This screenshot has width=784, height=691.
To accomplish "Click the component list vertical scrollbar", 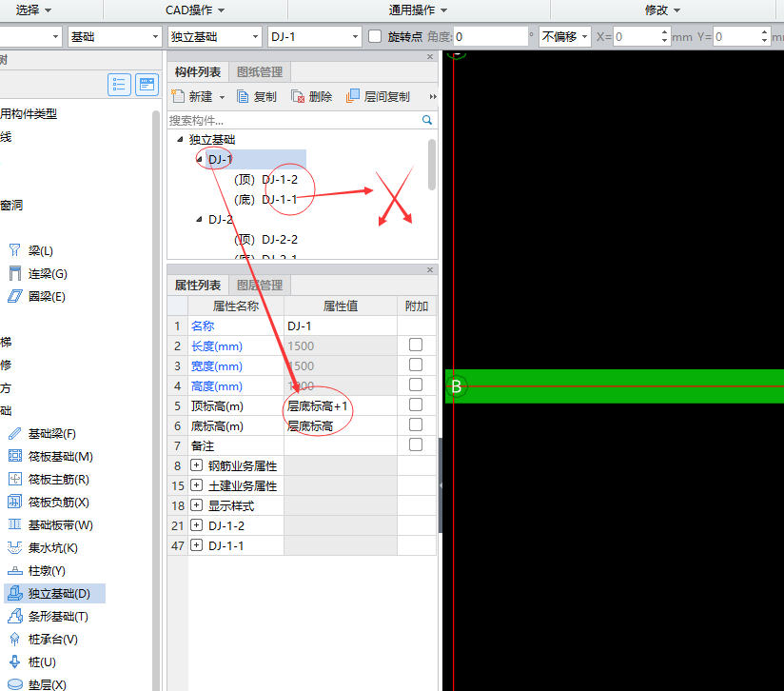I will tap(432, 165).
